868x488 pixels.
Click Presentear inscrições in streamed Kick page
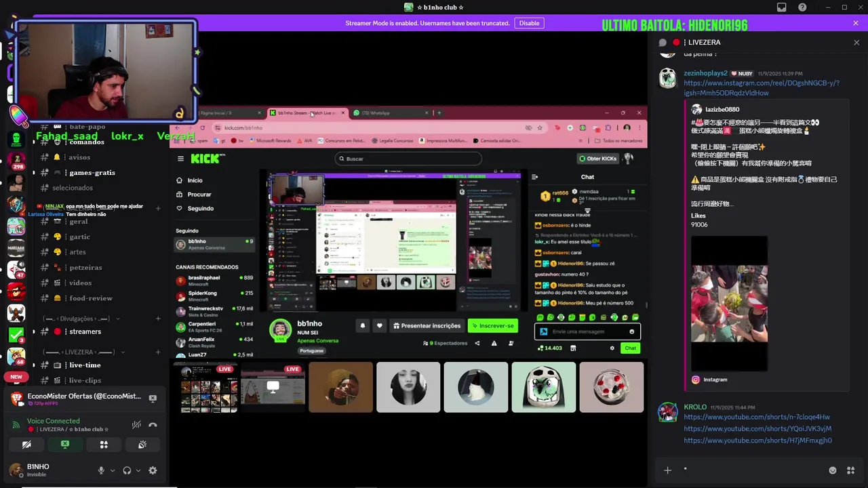(x=427, y=325)
